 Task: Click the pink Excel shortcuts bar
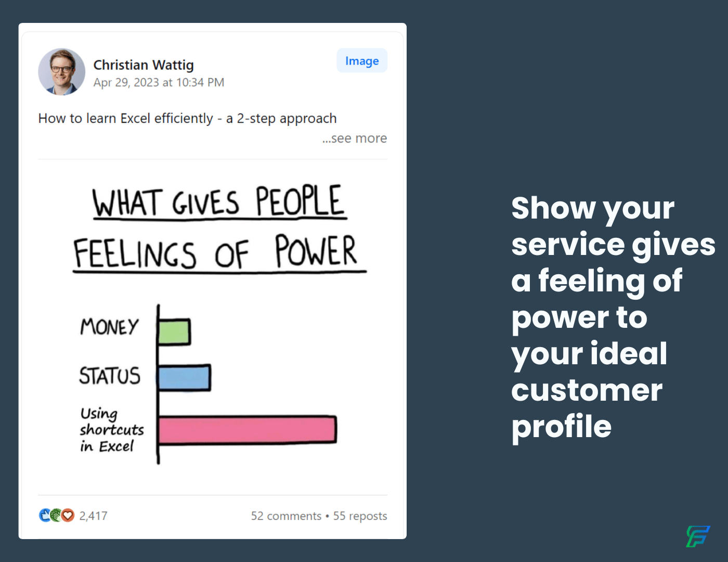click(x=248, y=430)
